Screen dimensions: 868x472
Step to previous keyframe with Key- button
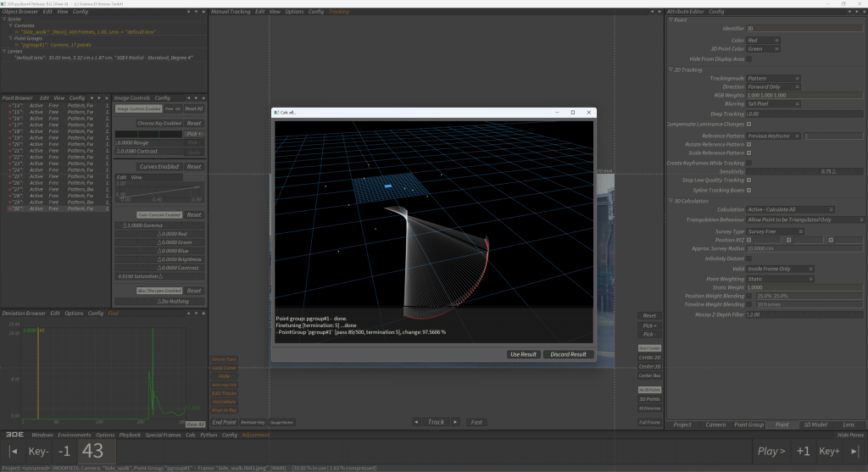(x=39, y=451)
